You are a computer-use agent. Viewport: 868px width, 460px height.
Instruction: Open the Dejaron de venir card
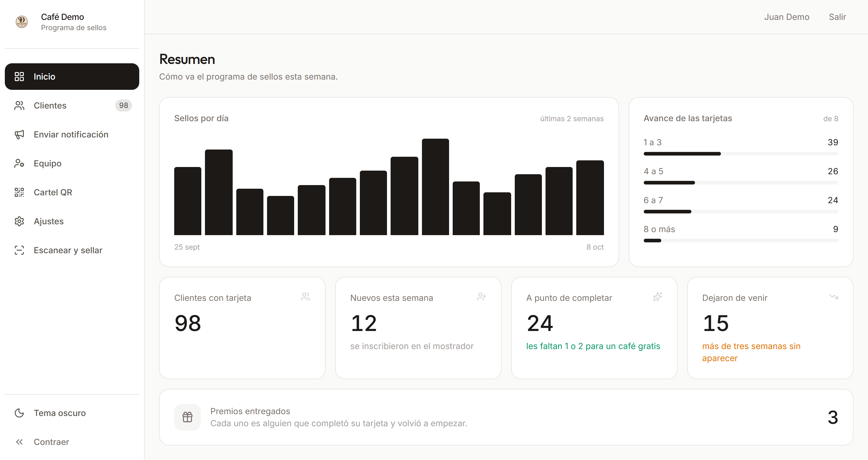click(770, 328)
